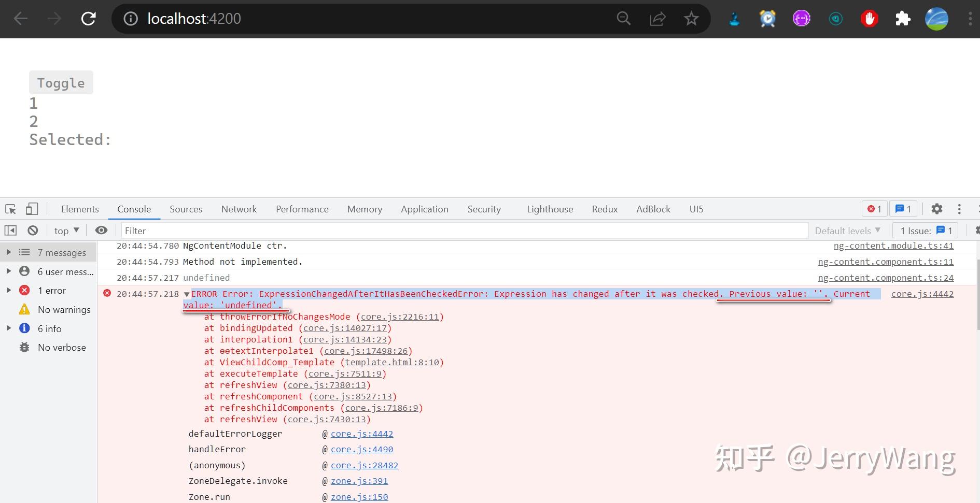
Task: Open the browser extensions puzzle icon
Action: click(903, 19)
